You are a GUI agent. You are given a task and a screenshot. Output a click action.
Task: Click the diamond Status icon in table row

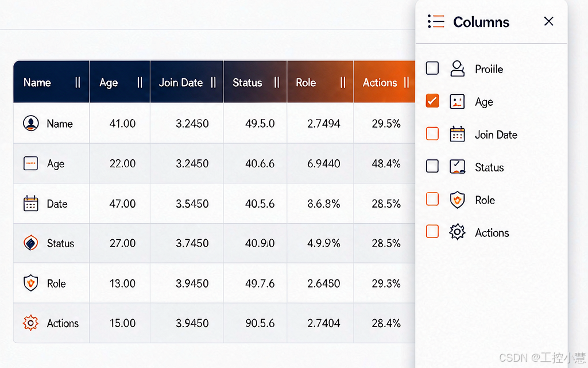click(x=31, y=243)
